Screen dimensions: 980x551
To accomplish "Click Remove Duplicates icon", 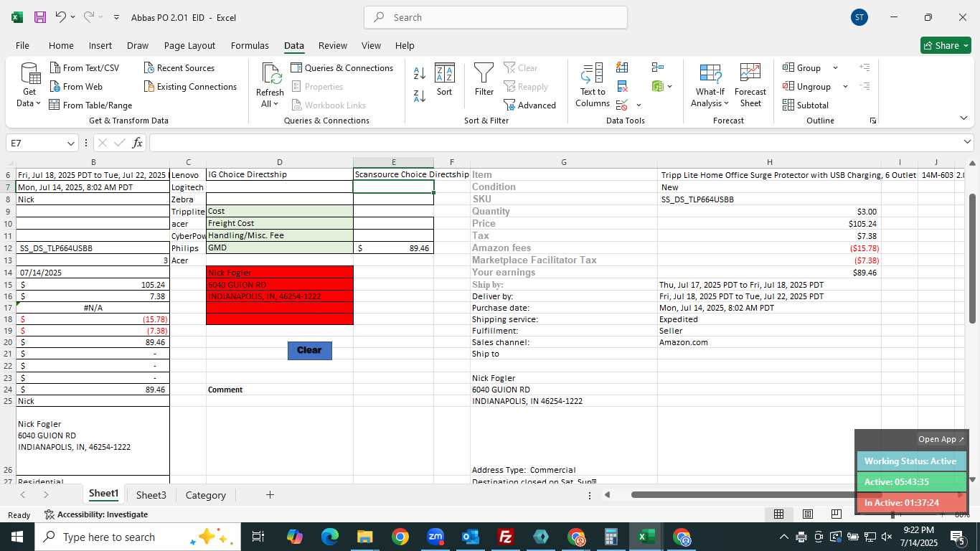I will click(x=622, y=86).
